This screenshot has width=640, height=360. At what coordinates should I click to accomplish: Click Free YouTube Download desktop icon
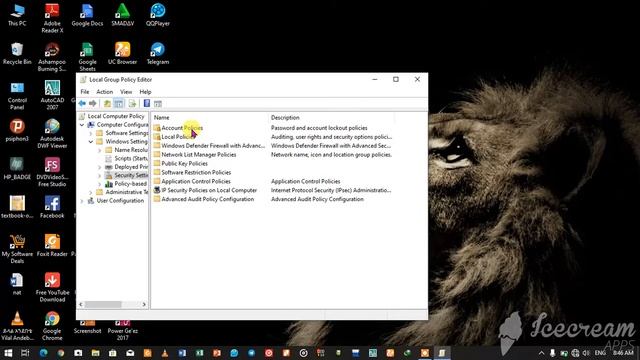pos(52,287)
